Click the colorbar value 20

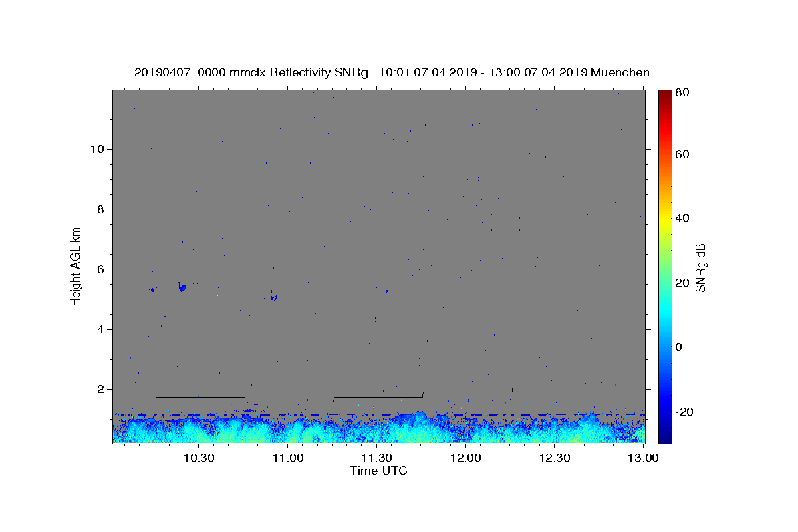[x=682, y=283]
